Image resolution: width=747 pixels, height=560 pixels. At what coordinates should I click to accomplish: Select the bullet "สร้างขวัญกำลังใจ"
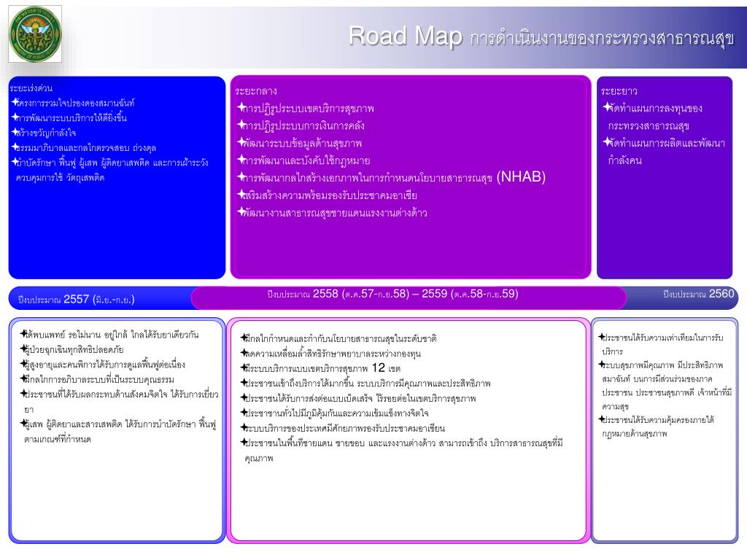(x=45, y=133)
